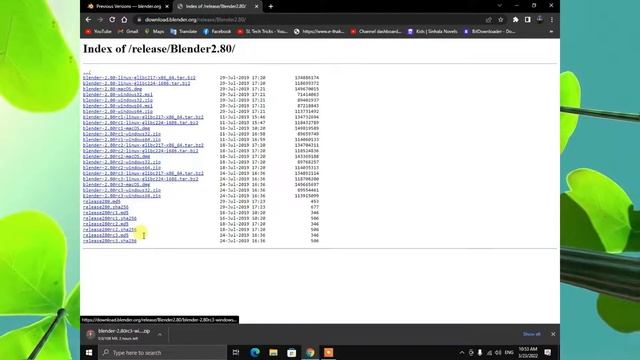The height and width of the screenshot is (360, 640).
Task: Open Task View on the taskbar
Action: 236,353
